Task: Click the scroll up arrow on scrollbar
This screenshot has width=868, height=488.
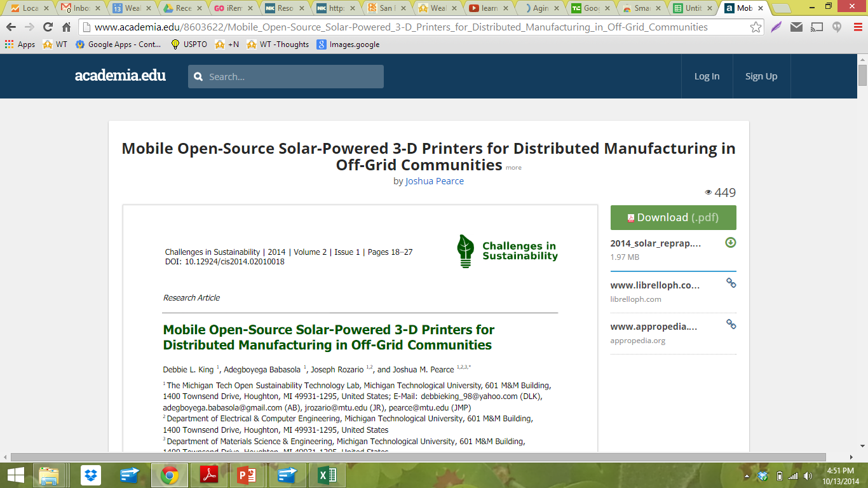Action: (x=862, y=58)
